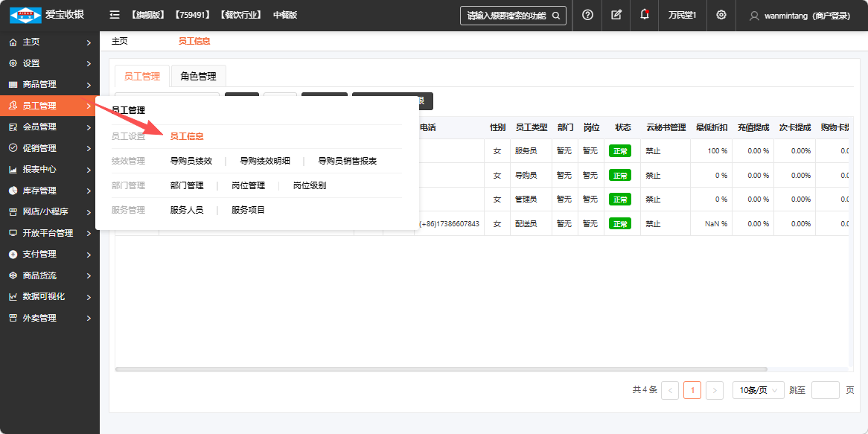The height and width of the screenshot is (434, 868).
Task: Expand the 库存管理 sidebar menu
Action: tap(49, 191)
